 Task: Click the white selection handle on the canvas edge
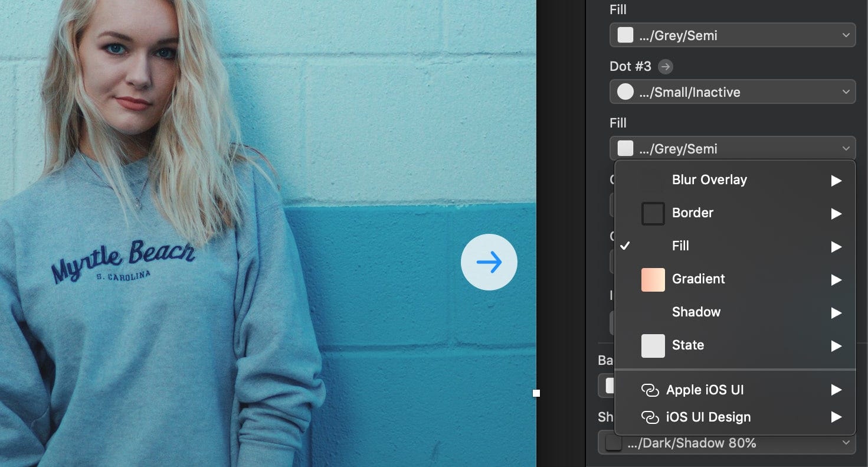coord(536,393)
